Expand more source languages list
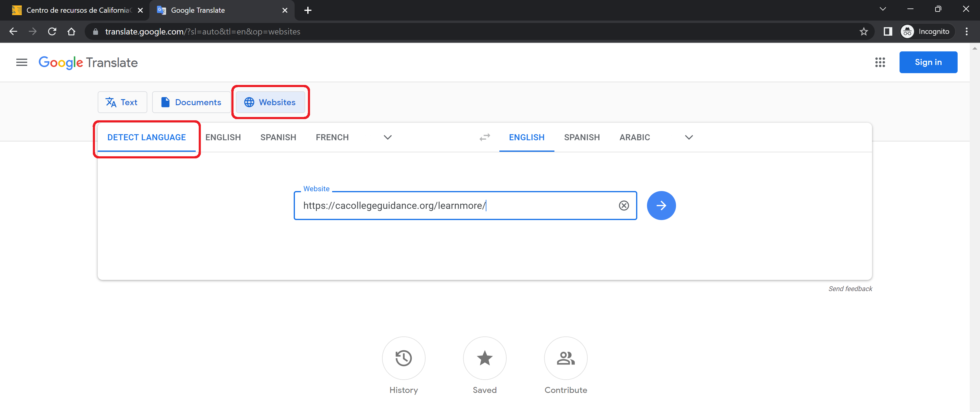 tap(388, 137)
